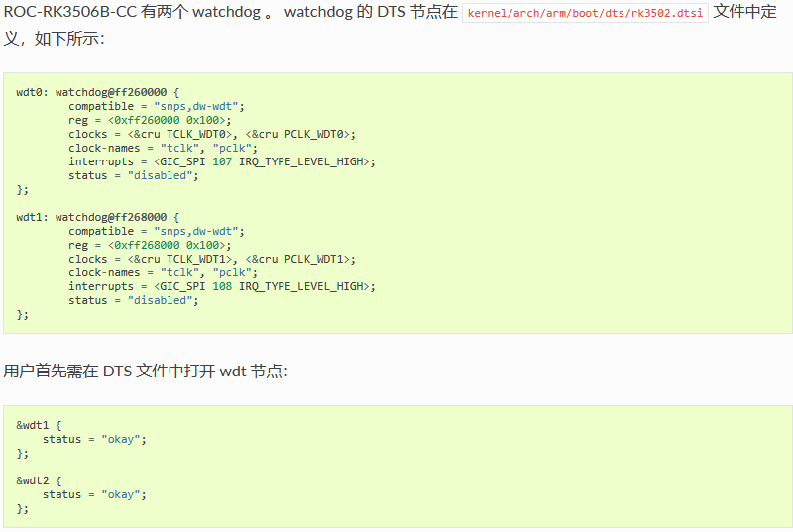Click "okay" status under &wdt2
The width and height of the screenshot is (793, 532).
(x=120, y=495)
